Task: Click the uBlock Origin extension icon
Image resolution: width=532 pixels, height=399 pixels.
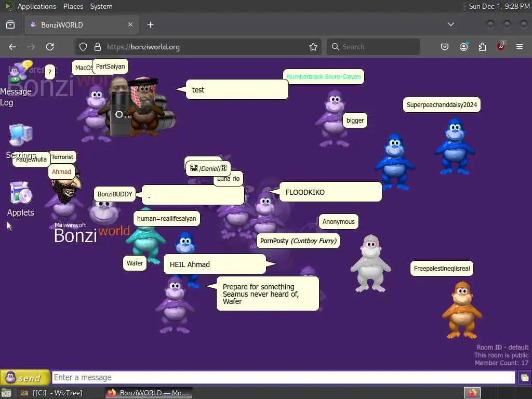Action: click(x=501, y=46)
